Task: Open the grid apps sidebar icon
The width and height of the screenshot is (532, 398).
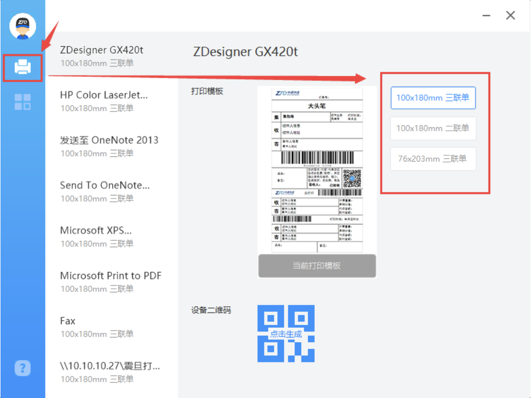Action: coord(23,102)
